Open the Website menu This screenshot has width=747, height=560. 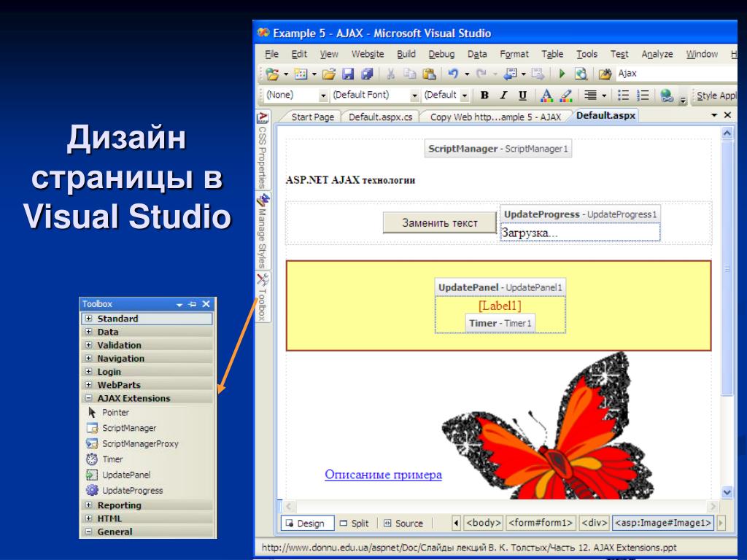pyautogui.click(x=368, y=54)
